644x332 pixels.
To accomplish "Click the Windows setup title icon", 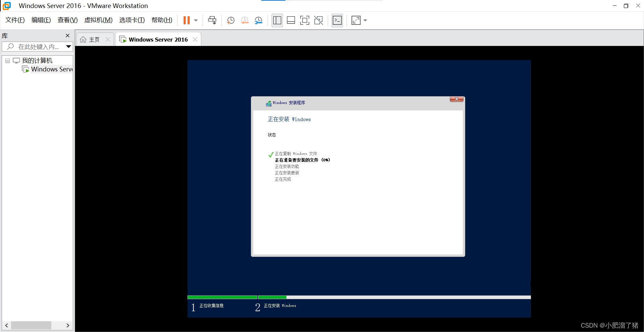I will 269,103.
